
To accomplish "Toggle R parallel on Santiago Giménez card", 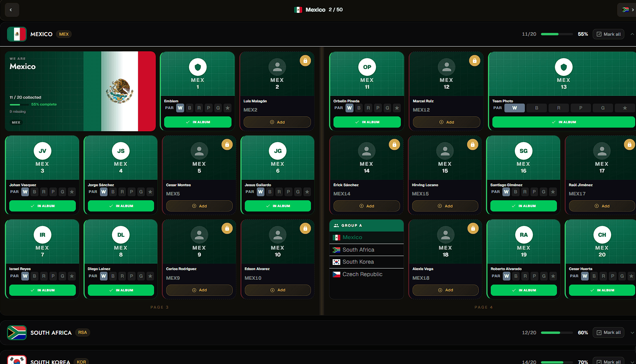I will (525, 192).
